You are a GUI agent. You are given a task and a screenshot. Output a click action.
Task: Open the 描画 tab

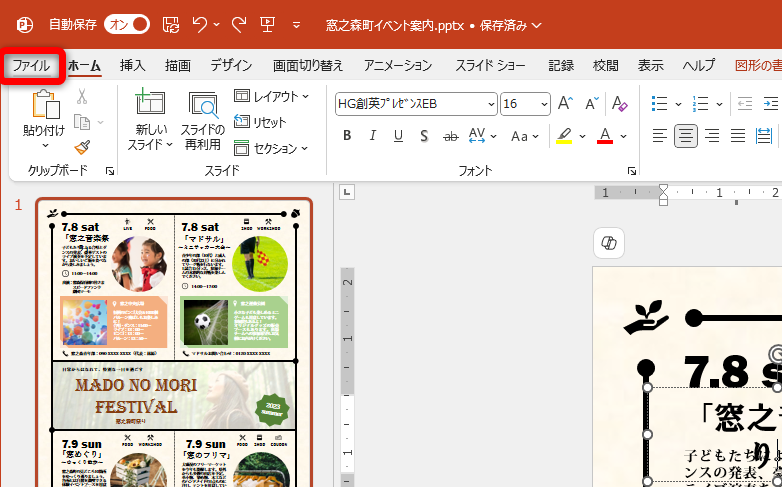178,65
